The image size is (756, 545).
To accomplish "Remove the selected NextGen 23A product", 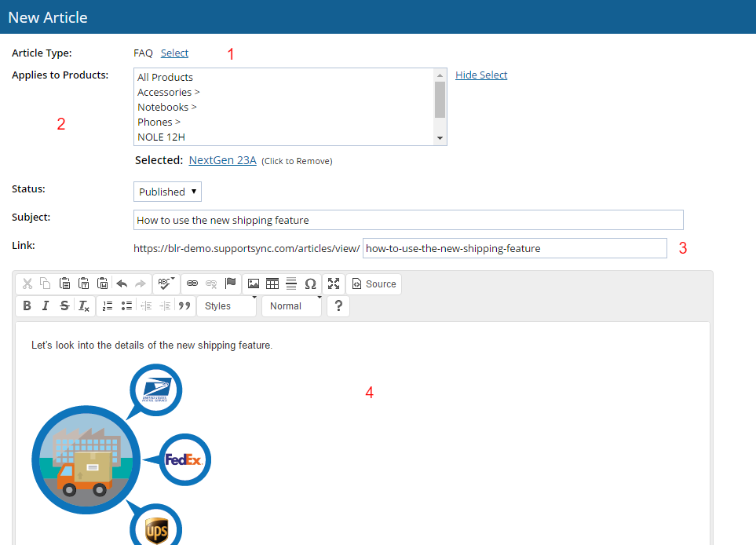I will tap(222, 160).
